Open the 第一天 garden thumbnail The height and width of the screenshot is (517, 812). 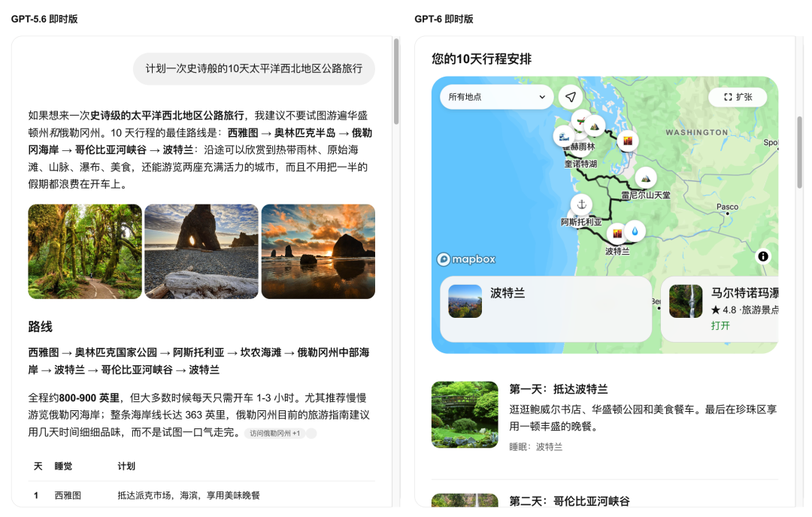(x=465, y=415)
